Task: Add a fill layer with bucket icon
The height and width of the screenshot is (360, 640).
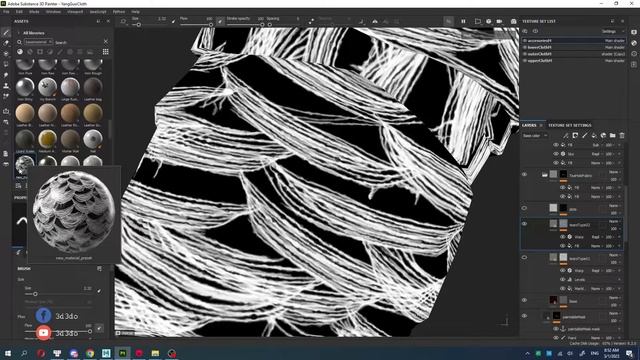Action: (x=594, y=136)
